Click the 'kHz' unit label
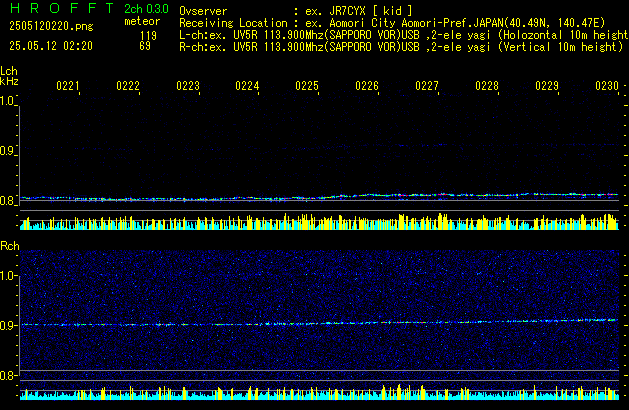 pyautogui.click(x=9, y=81)
